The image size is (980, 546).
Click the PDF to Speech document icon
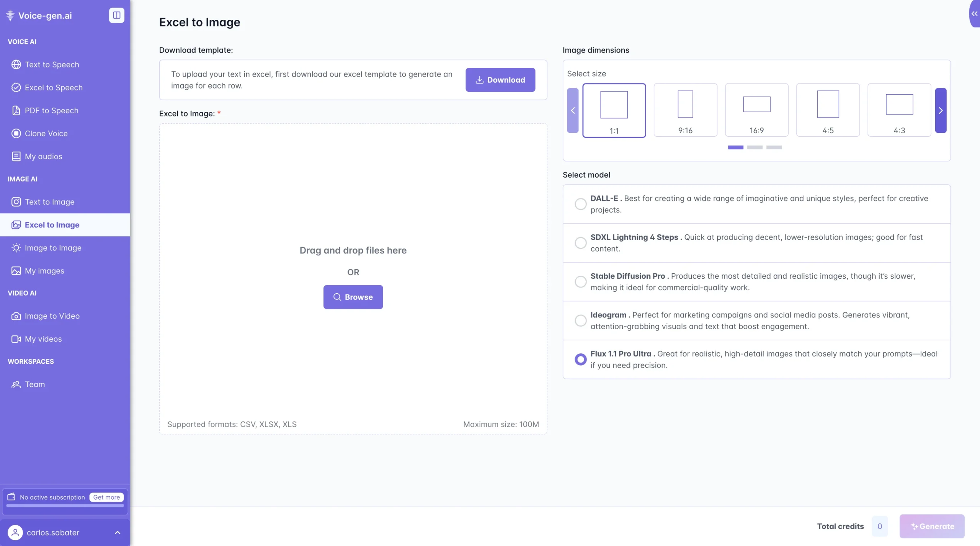16,111
